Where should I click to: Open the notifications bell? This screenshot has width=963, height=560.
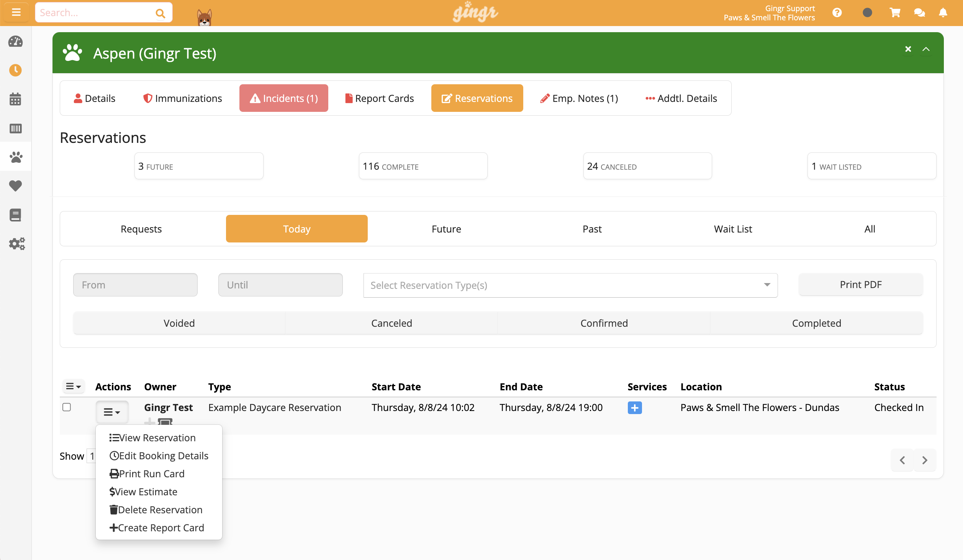943,13
